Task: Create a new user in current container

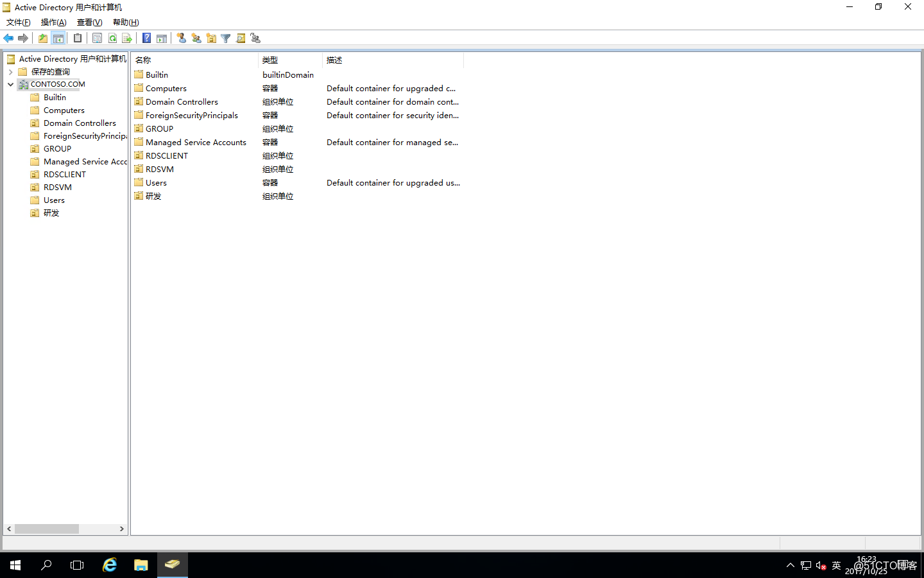Action: click(182, 39)
